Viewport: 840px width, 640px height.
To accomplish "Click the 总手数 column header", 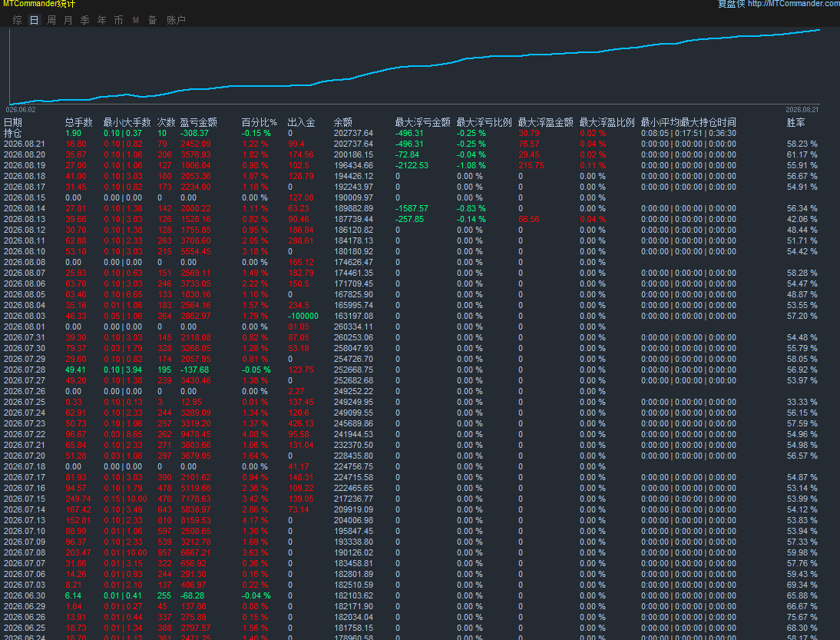I will (x=79, y=122).
